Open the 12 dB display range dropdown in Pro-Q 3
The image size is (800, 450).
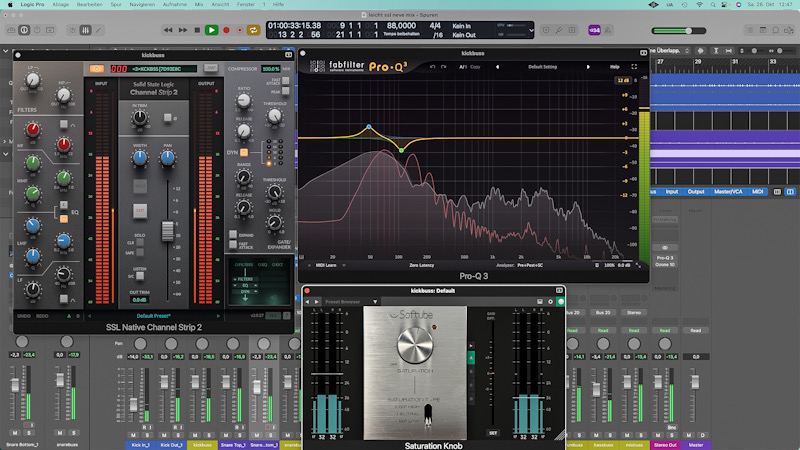tap(623, 81)
